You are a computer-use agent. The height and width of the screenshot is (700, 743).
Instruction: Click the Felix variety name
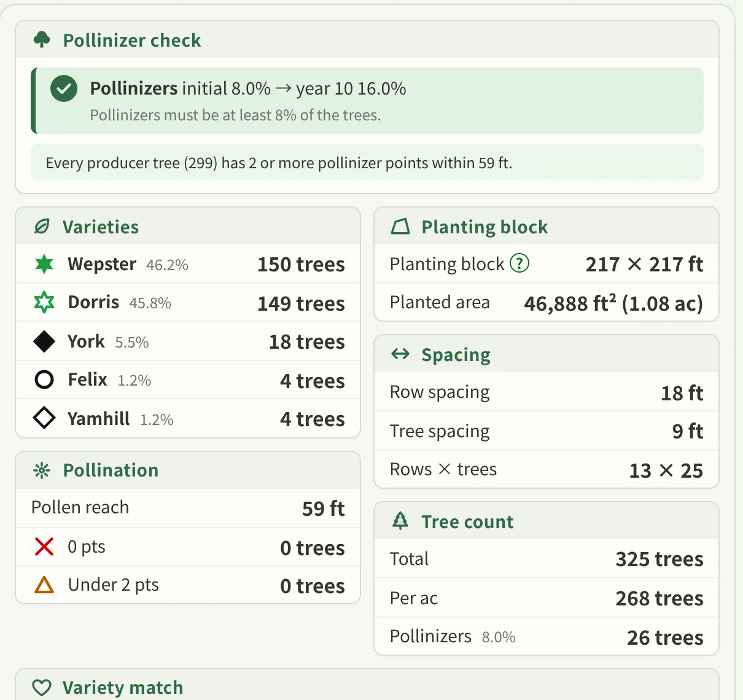(88, 379)
